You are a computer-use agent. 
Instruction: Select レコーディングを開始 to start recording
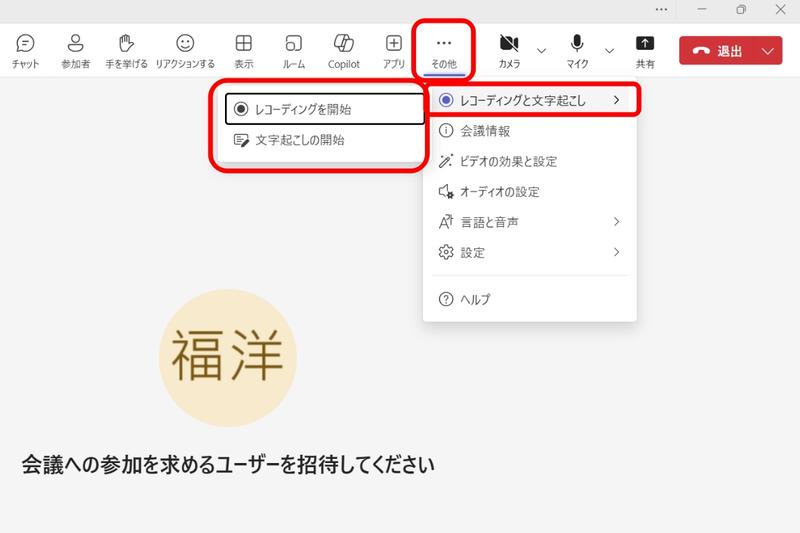click(x=324, y=109)
